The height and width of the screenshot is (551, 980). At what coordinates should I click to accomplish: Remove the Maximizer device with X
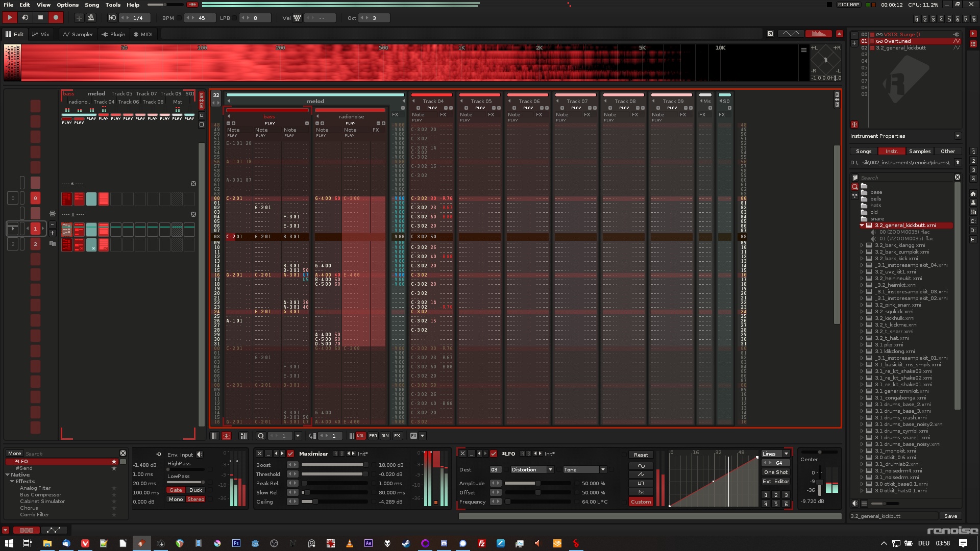coord(259,454)
